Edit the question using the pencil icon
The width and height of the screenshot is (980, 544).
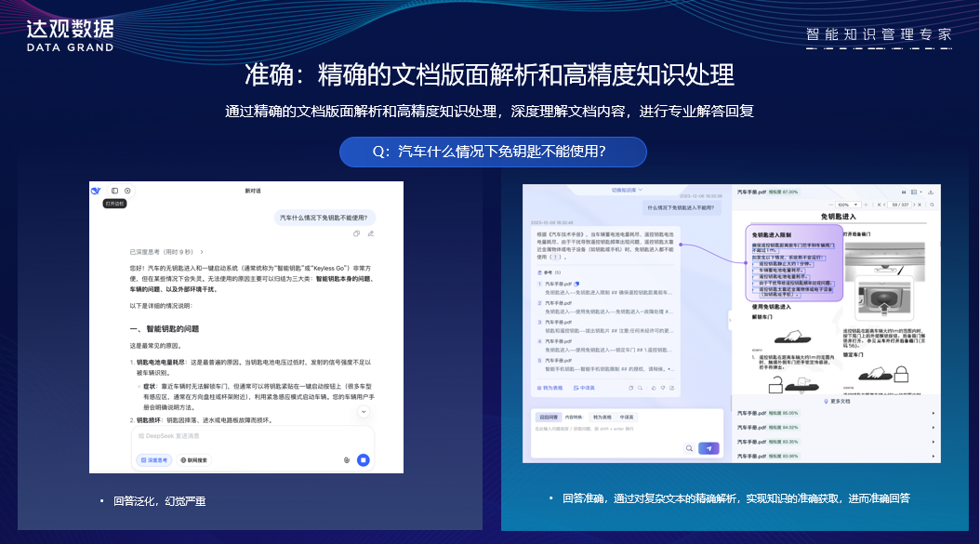[x=369, y=235]
